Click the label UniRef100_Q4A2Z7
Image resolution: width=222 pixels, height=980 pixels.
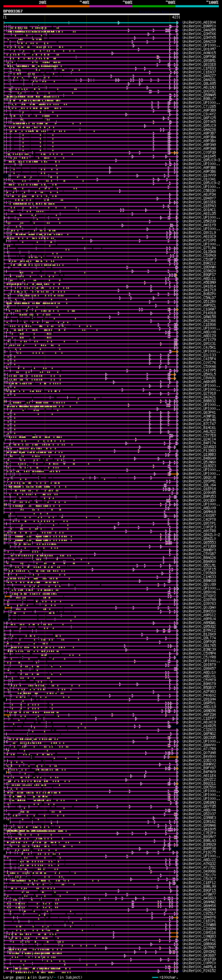[x=199, y=76]
